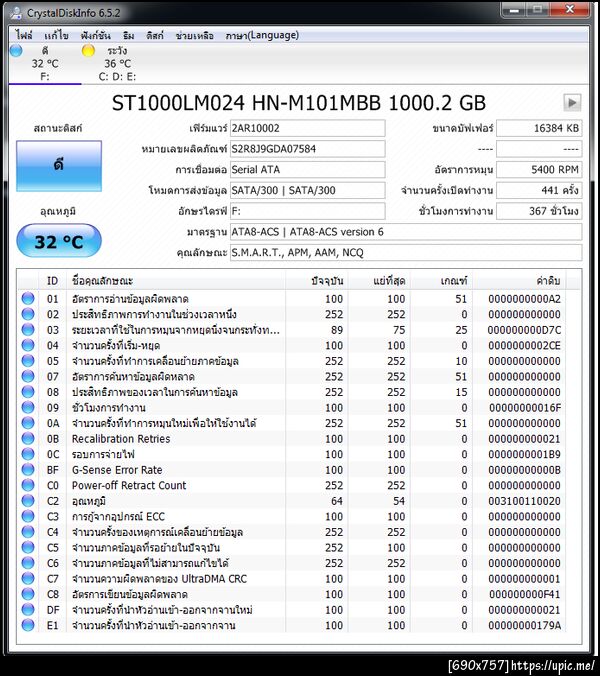600x676 pixels.
Task: Select the F: disk tab at 32 °C
Action: point(45,64)
